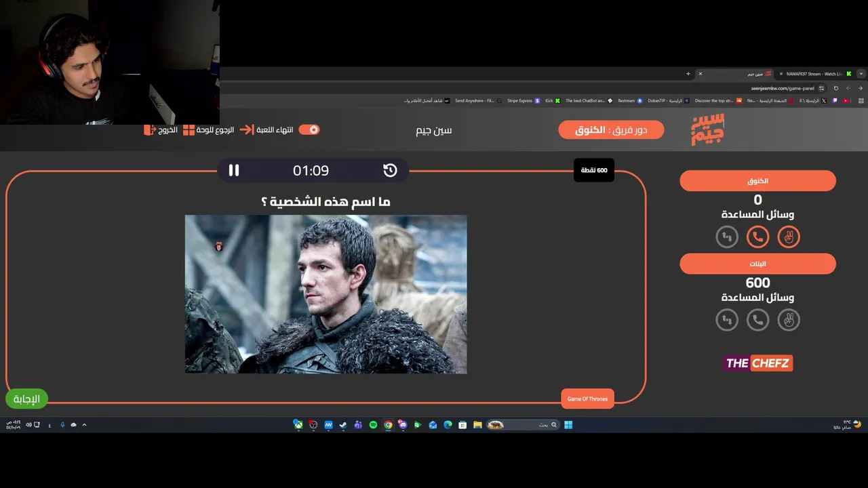
Task: Open Discord from taskbar
Action: pyautogui.click(x=403, y=425)
